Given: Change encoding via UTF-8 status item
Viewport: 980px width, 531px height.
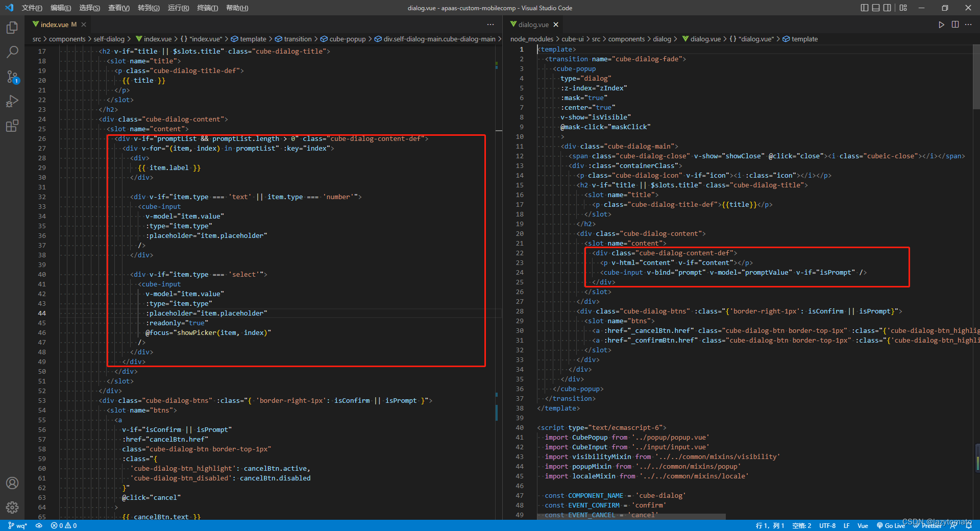Looking at the screenshot, I should point(827,525).
